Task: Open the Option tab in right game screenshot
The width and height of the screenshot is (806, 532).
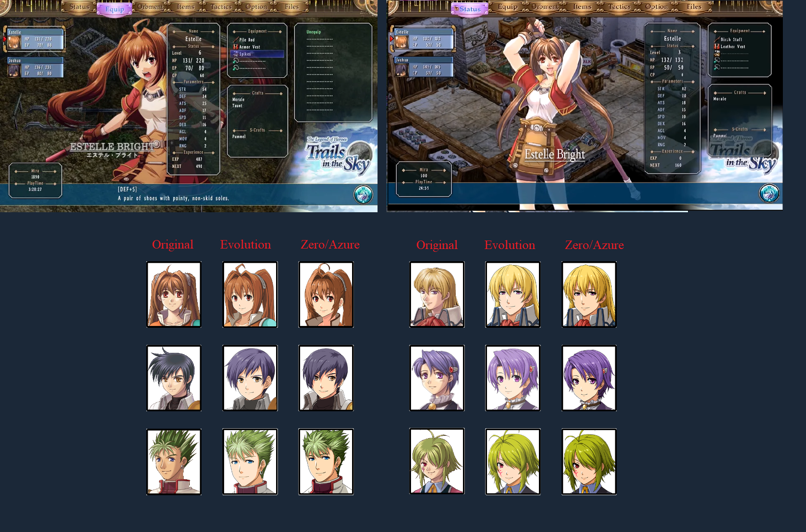Action: (x=656, y=7)
